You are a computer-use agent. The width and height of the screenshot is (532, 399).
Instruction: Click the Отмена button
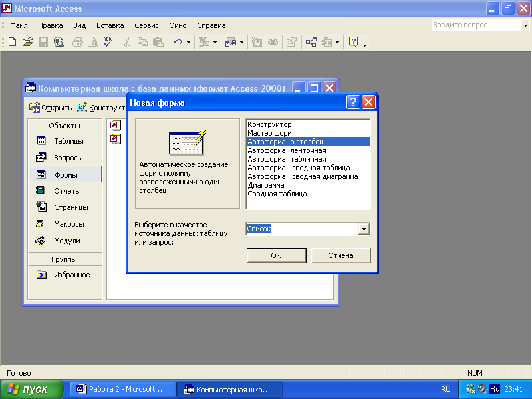(x=340, y=255)
